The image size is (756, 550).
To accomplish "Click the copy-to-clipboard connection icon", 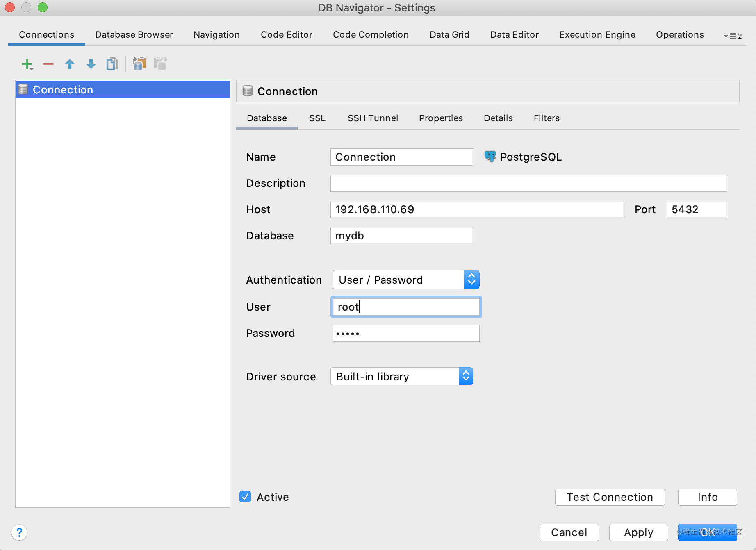I will [139, 64].
